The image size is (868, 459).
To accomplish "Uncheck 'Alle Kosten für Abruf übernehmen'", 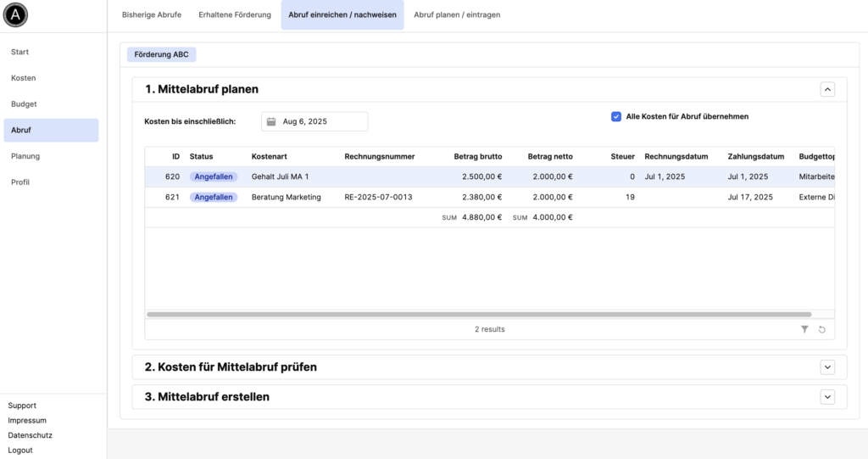I will (x=616, y=116).
